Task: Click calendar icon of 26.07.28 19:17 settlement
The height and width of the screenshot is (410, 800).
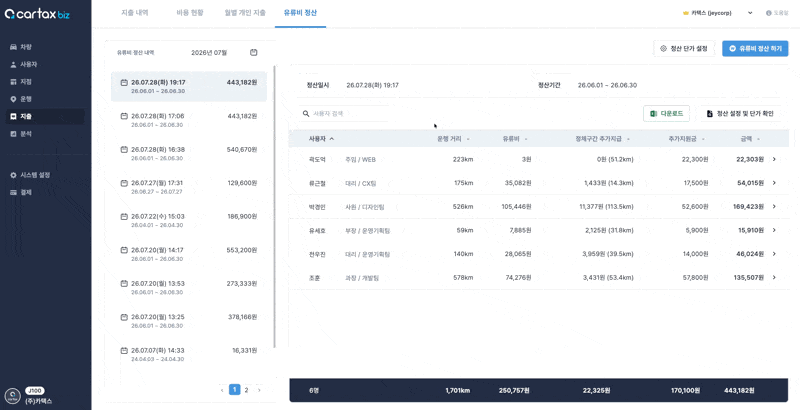Action: tap(123, 83)
